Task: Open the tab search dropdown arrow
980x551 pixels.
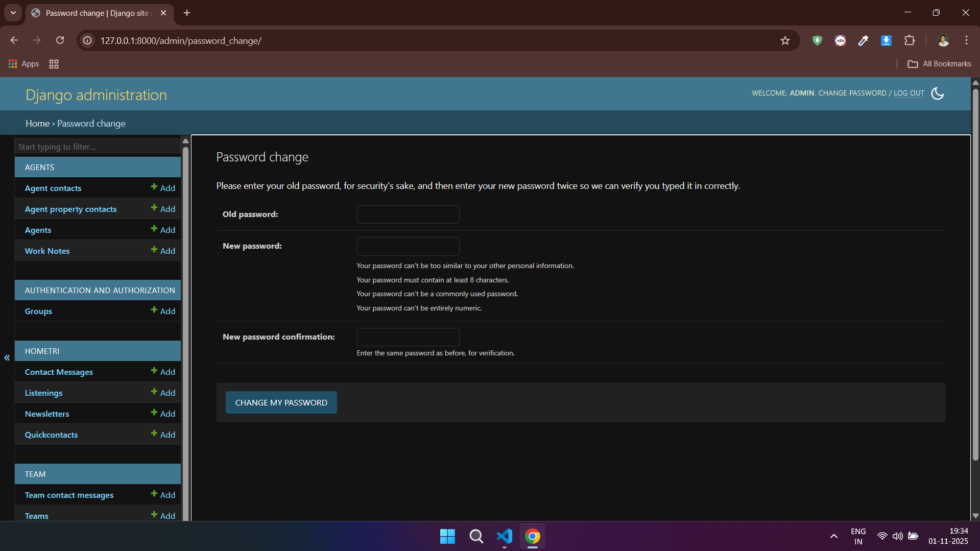Action: point(13,13)
